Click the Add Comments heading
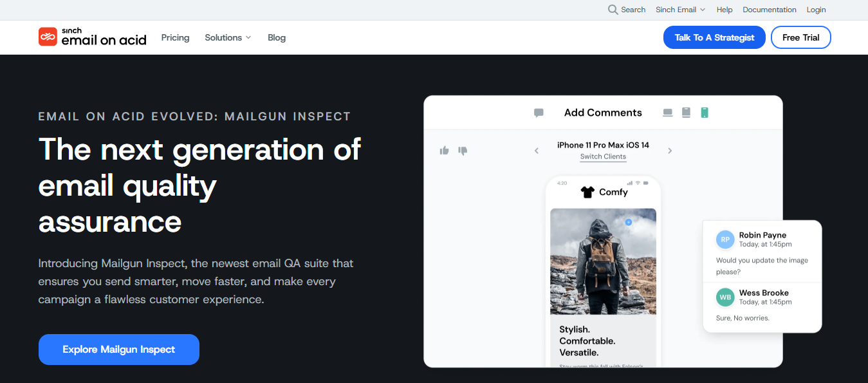Image resolution: width=868 pixels, height=383 pixels. coord(603,113)
